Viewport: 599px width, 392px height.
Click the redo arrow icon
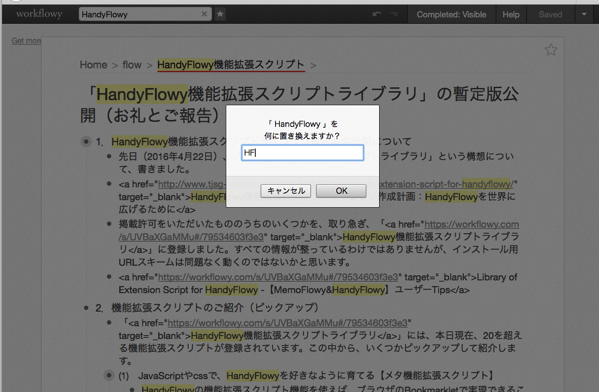[393, 14]
